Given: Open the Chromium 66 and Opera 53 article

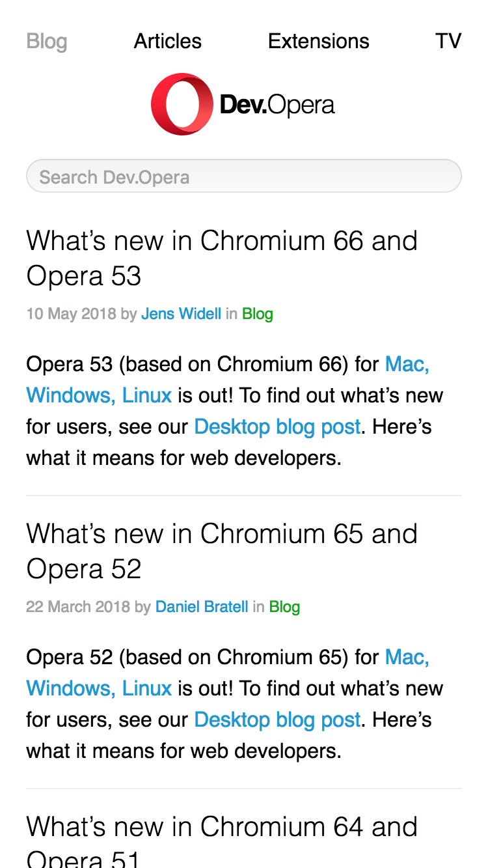Looking at the screenshot, I should [222, 258].
